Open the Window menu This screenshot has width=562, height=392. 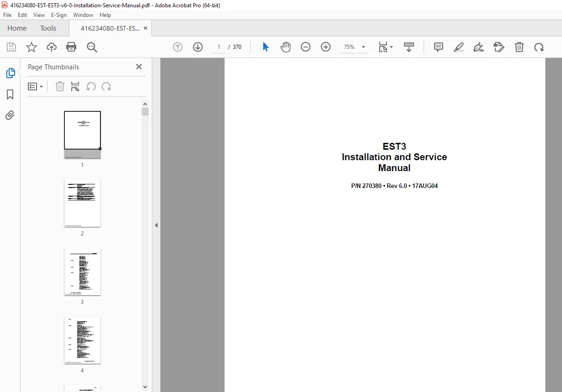click(83, 15)
